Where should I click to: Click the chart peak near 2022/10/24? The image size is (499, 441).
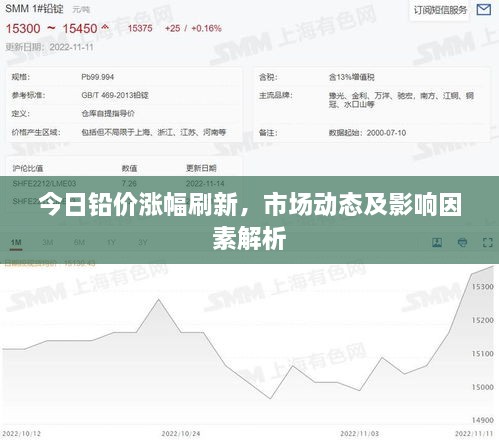pos(158,299)
